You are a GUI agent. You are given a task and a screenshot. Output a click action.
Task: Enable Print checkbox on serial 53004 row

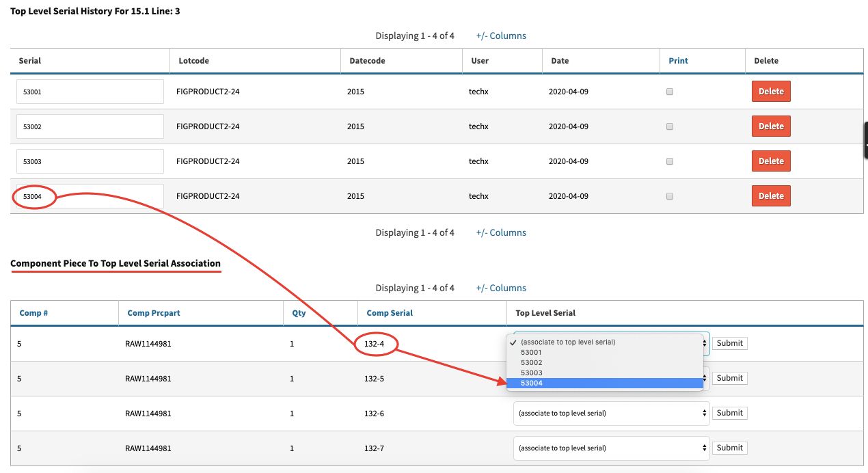pyautogui.click(x=670, y=196)
